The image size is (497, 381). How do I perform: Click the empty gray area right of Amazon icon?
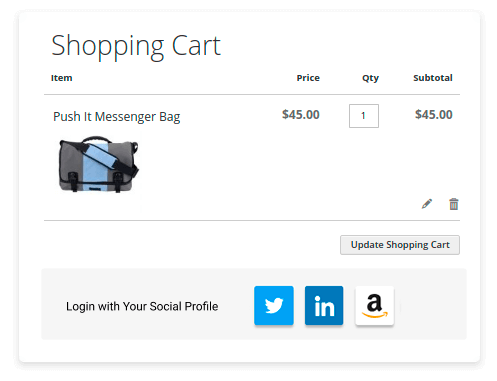point(432,305)
